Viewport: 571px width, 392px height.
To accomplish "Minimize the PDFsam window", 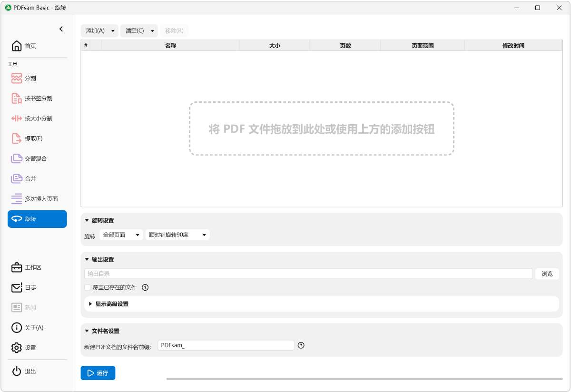I will [x=516, y=8].
